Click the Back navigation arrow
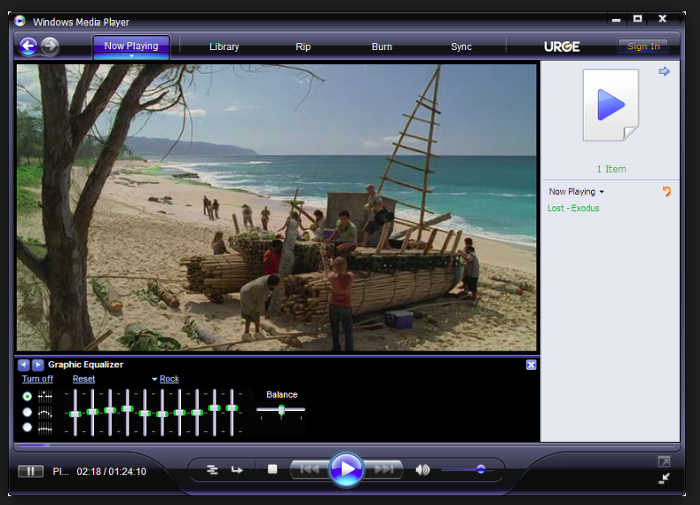The height and width of the screenshot is (505, 700). (x=28, y=46)
